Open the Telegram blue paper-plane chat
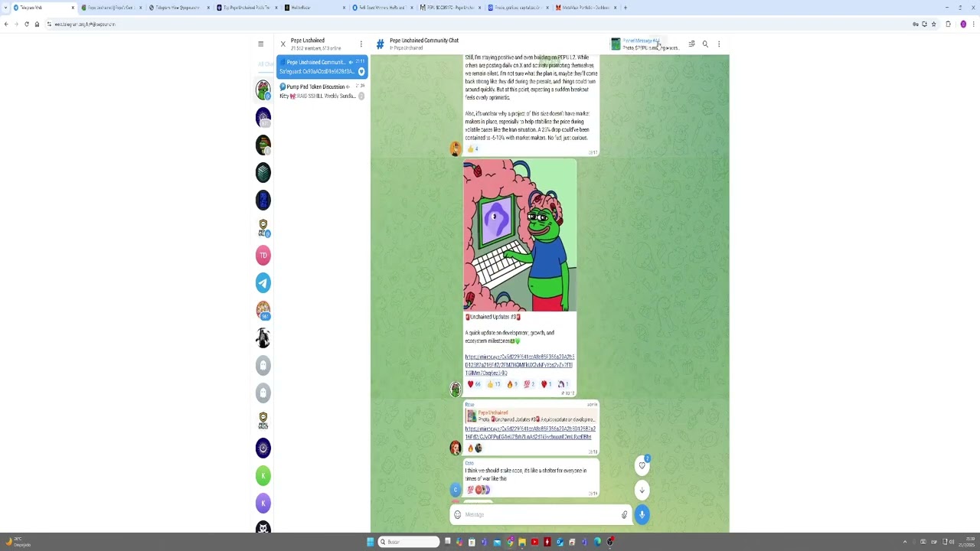980x551 pixels. tap(263, 282)
